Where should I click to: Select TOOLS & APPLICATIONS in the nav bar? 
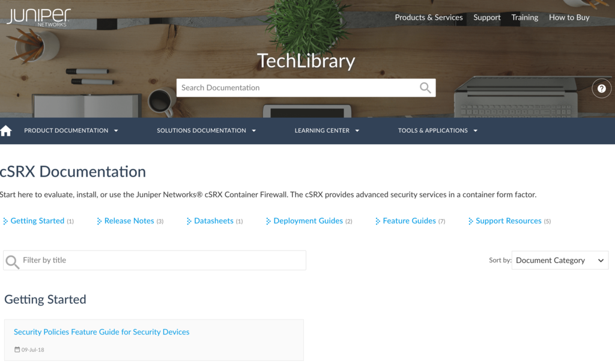pos(433,130)
